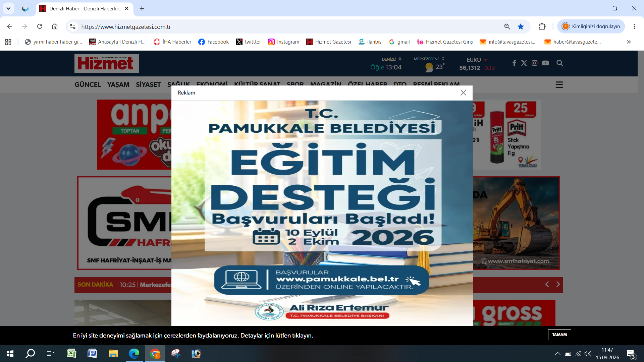Open the twittter bookmark
The width and height of the screenshot is (644, 362).
pos(249,42)
